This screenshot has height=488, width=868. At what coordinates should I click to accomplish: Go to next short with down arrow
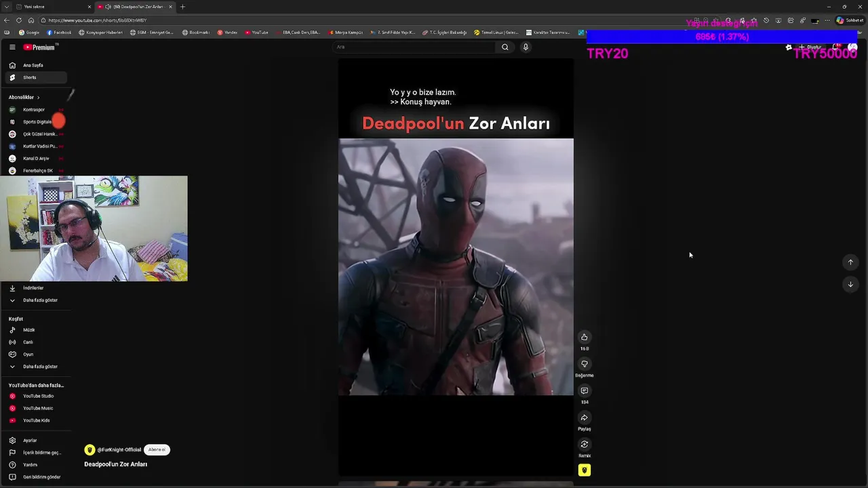tap(850, 285)
